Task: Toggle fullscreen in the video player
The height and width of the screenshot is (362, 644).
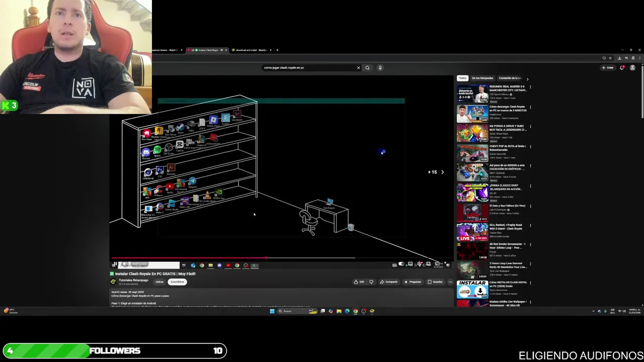Action: [x=446, y=264]
